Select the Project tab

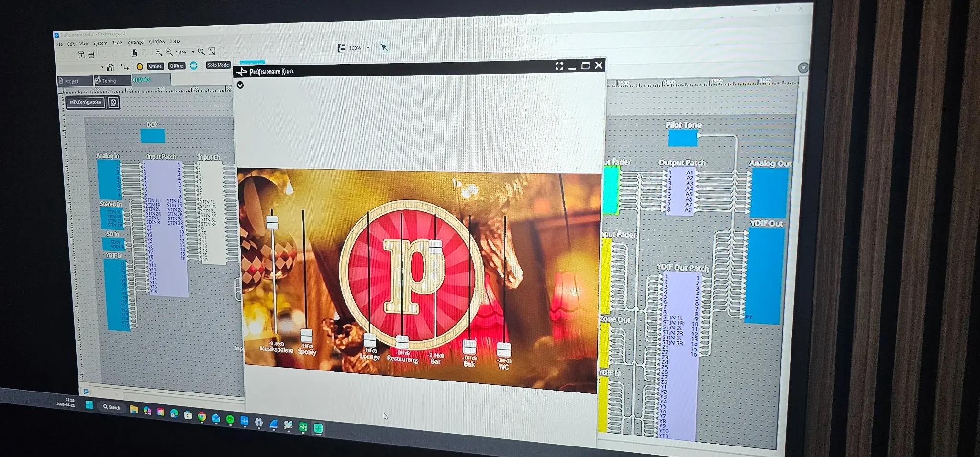pyautogui.click(x=75, y=81)
